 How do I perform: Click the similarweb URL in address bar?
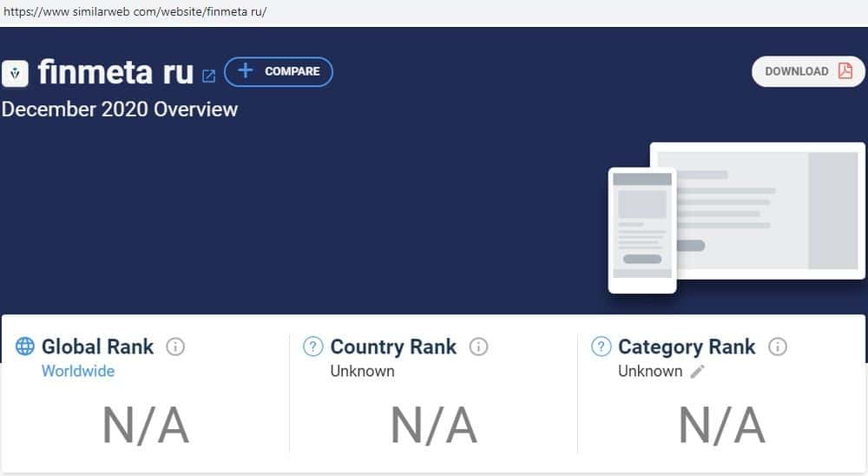pos(135,11)
